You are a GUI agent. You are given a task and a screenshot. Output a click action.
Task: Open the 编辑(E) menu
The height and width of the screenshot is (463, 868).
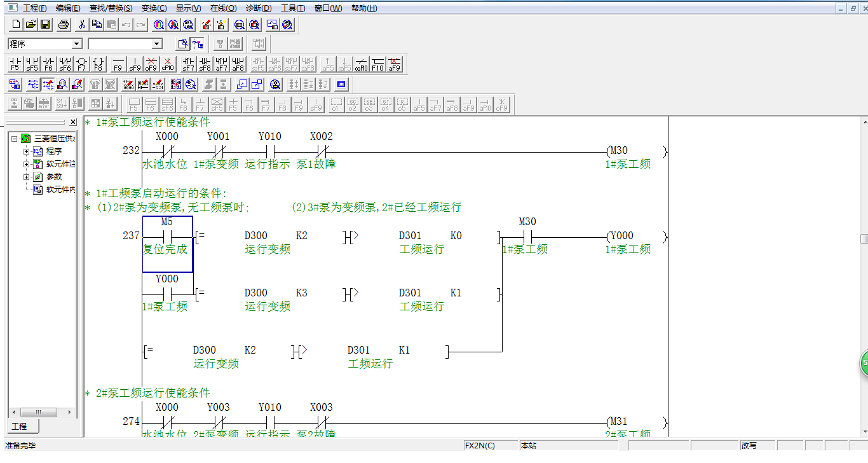68,8
